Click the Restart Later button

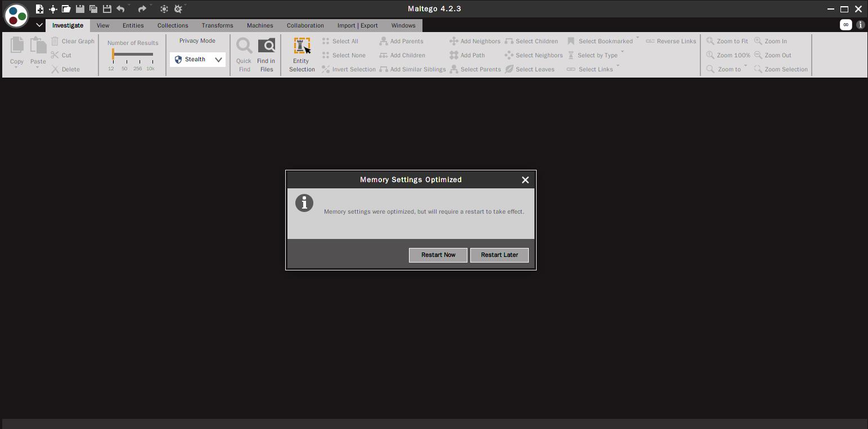tap(500, 255)
